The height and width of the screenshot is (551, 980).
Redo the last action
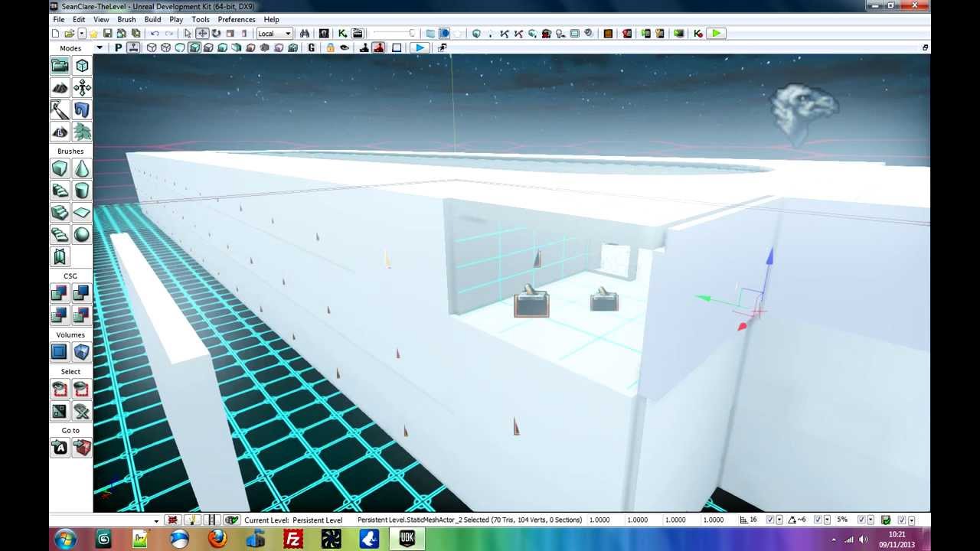[x=168, y=34]
